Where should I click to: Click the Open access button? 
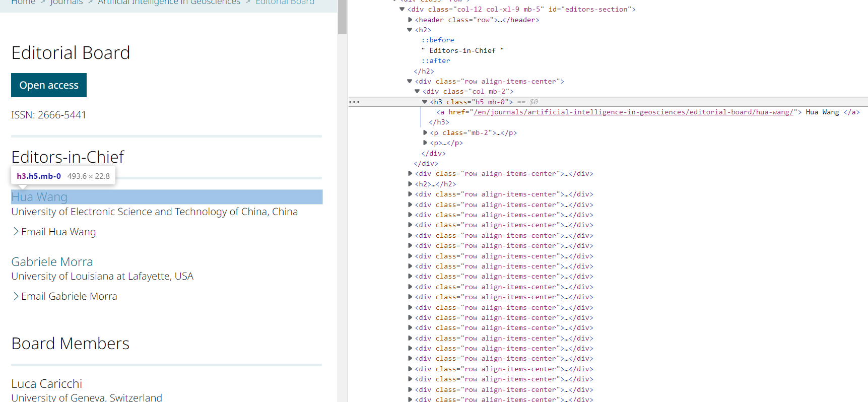click(x=49, y=85)
